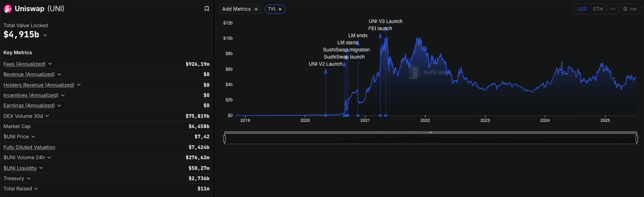Screen dimensions: 644x197
Task: Expand $UNI Price row
Action: 33,137
